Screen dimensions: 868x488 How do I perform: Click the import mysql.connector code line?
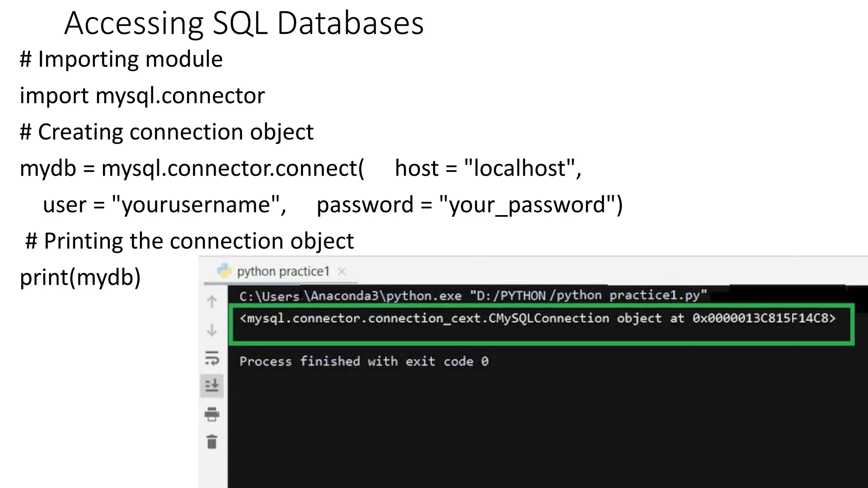[x=142, y=95]
